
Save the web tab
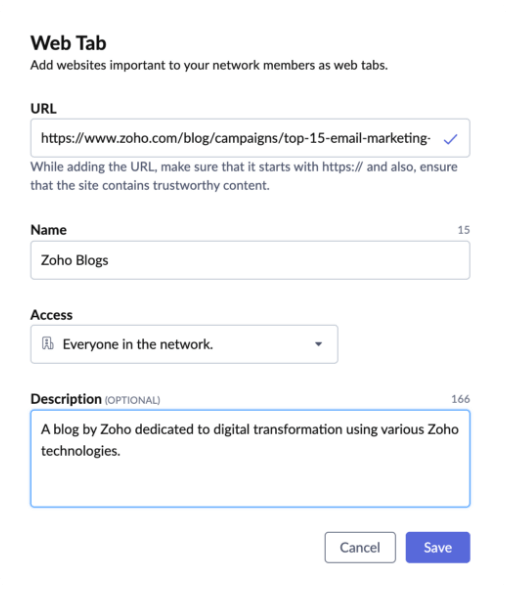(x=438, y=547)
